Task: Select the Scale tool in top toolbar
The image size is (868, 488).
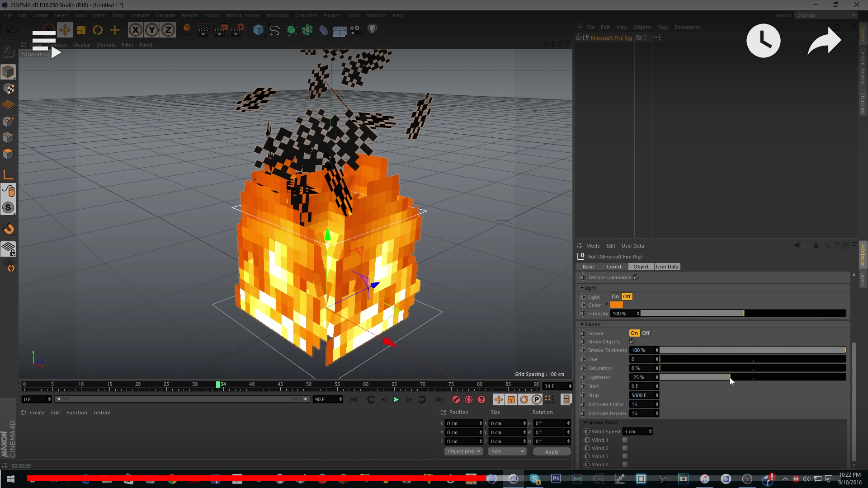Action: click(x=81, y=30)
